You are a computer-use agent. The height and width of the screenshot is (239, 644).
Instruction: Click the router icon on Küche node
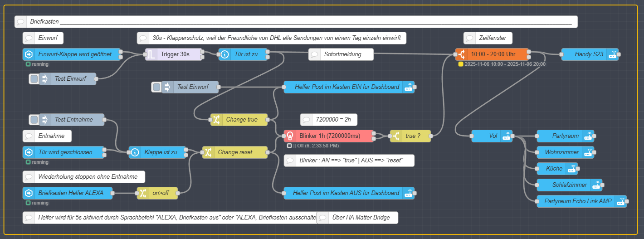coord(572,169)
